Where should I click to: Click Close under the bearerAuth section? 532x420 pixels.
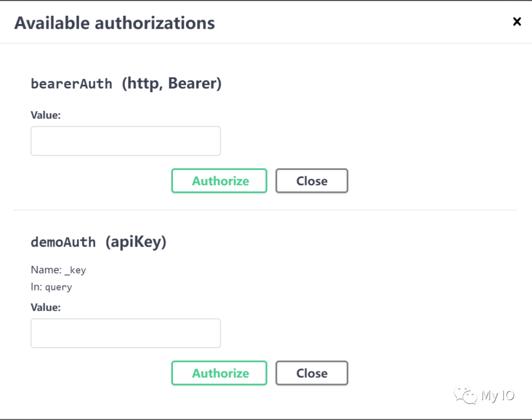pos(312,181)
